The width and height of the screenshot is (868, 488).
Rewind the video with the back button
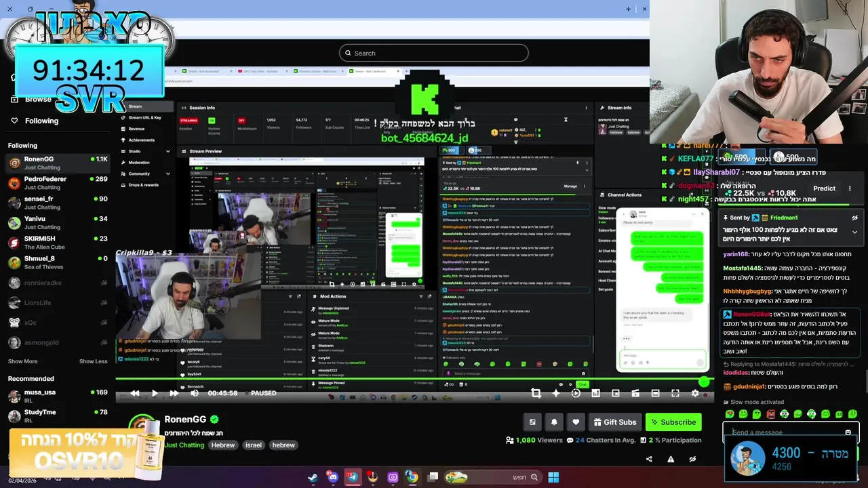pos(135,393)
